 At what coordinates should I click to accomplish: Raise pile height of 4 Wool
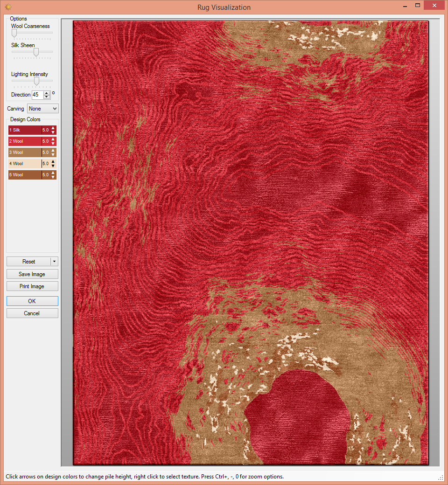[x=53, y=161]
